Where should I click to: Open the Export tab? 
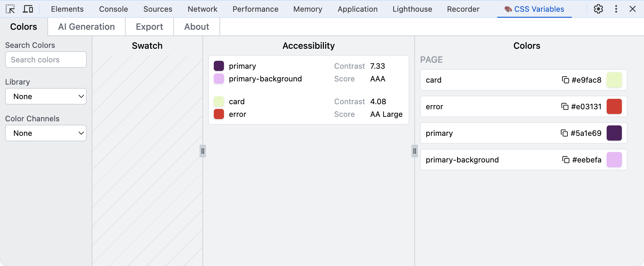click(149, 27)
